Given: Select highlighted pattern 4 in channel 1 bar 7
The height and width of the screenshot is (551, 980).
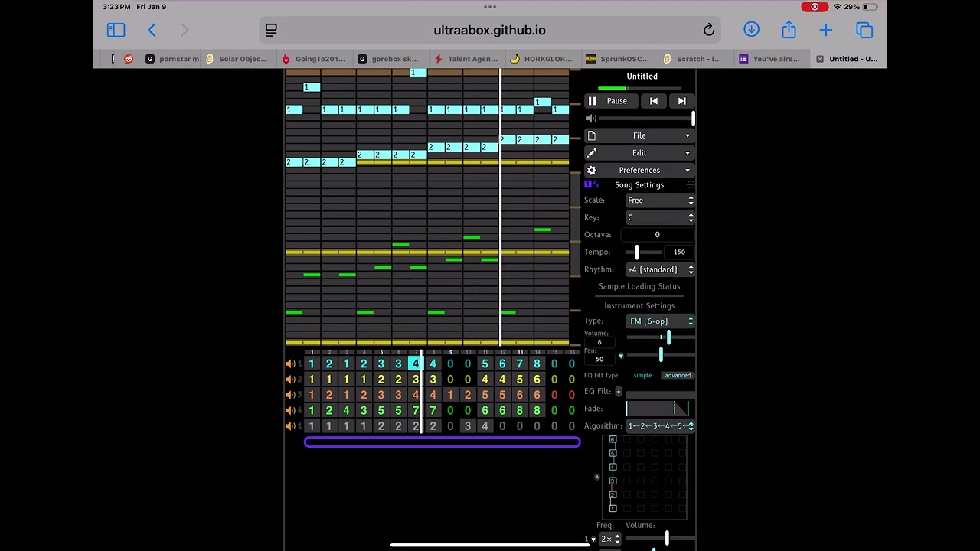Looking at the screenshot, I should 415,364.
